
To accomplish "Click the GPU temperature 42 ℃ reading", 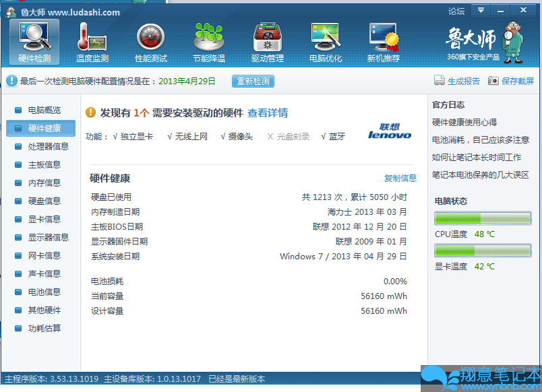I will coord(485,267).
